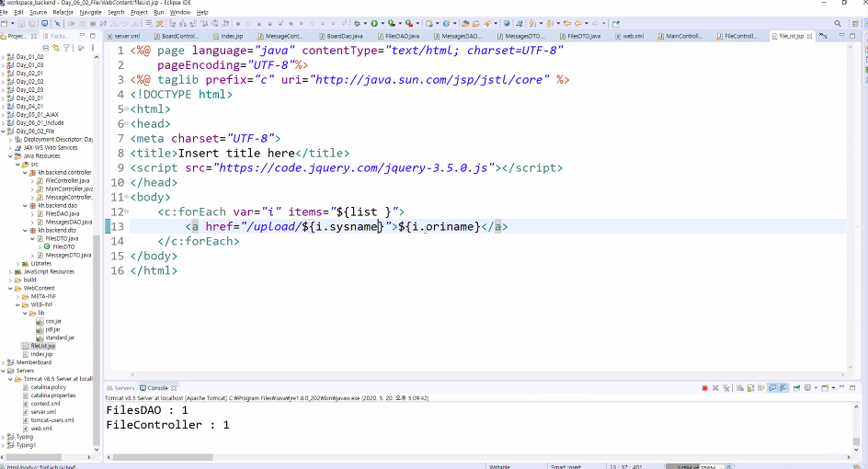Open the Window menu

tap(180, 12)
